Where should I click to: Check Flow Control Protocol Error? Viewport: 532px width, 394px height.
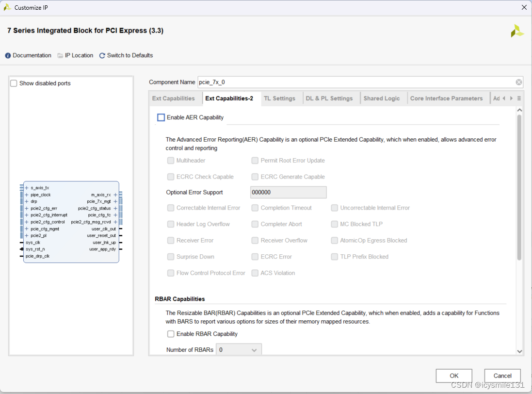(x=171, y=273)
